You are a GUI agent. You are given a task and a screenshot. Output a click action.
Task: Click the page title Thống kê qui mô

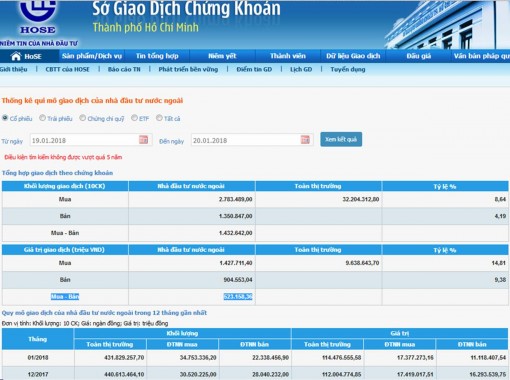pyautogui.click(x=92, y=101)
